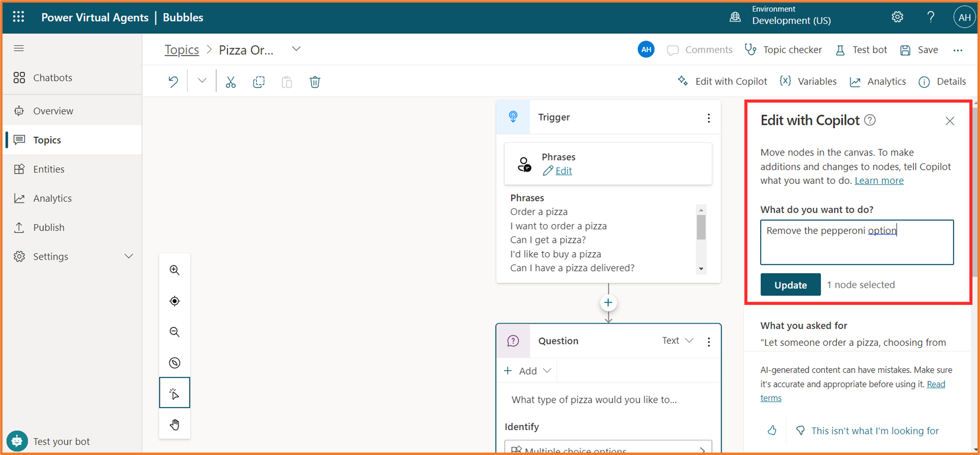Collapse the Settings section in the sidebar
The height and width of the screenshot is (455, 980).
coord(129,256)
